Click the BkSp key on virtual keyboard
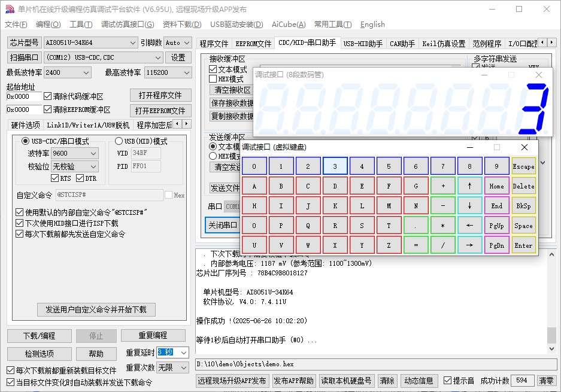 pyautogui.click(x=523, y=206)
